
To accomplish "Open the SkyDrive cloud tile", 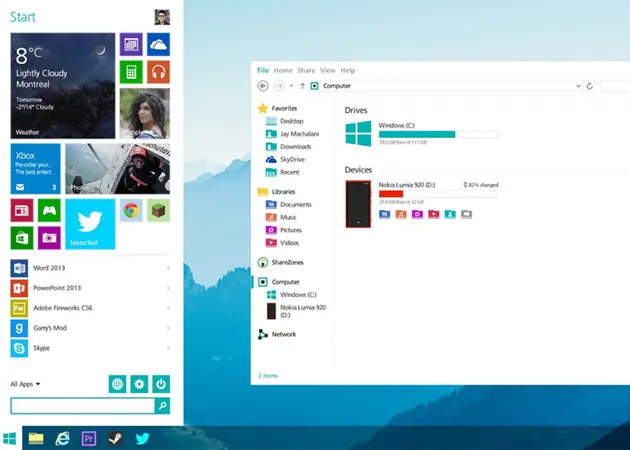I will coord(158,44).
